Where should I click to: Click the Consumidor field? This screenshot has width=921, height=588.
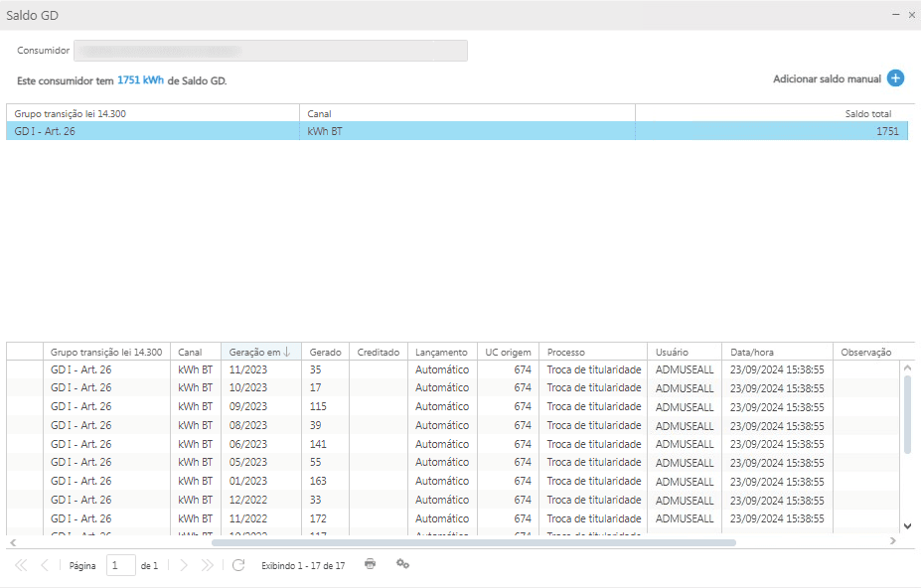tap(270, 51)
